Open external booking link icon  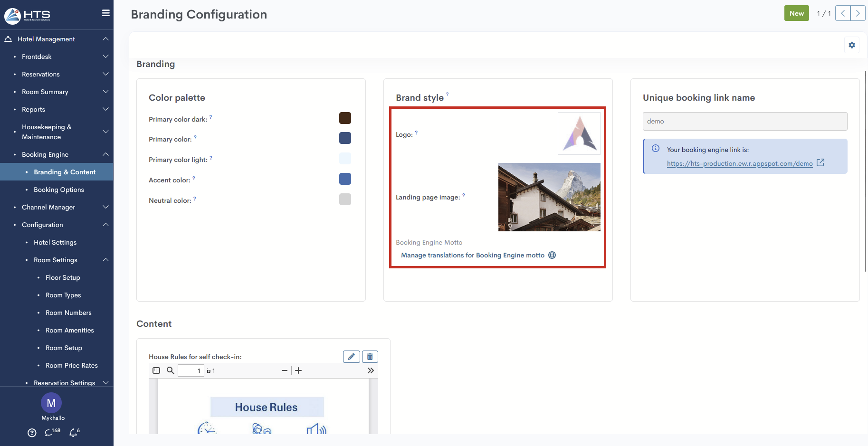pos(820,163)
